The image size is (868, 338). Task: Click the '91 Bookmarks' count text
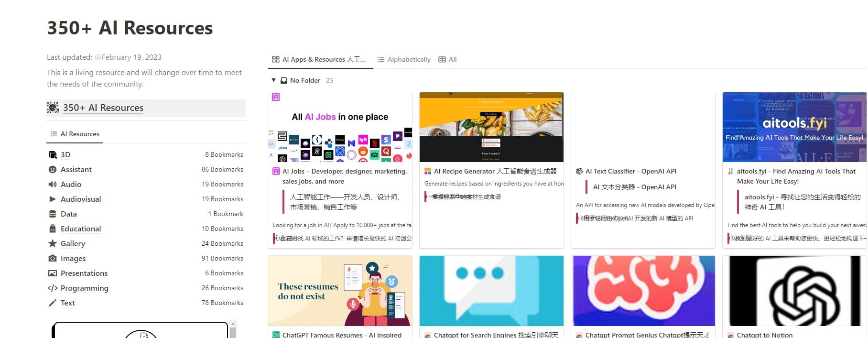[222, 258]
